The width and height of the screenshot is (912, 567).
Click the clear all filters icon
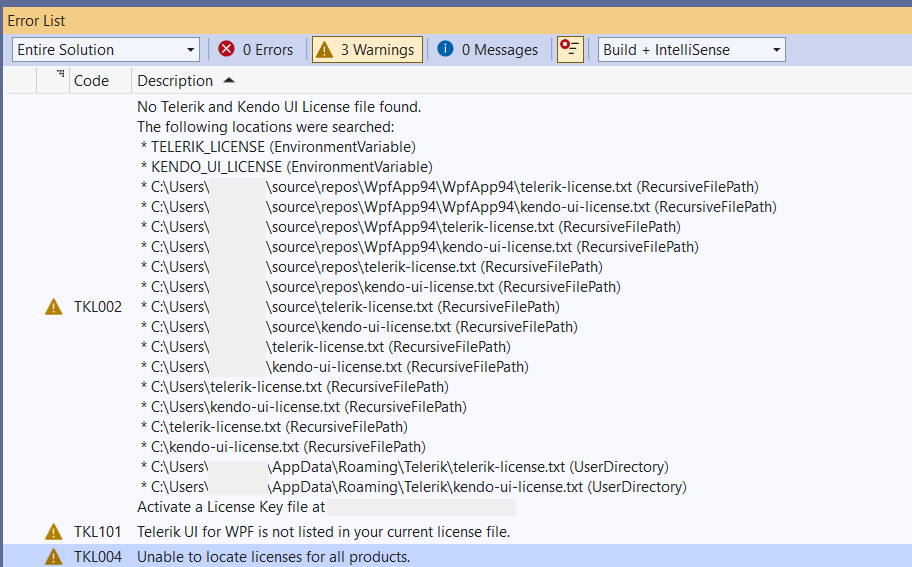click(x=570, y=49)
